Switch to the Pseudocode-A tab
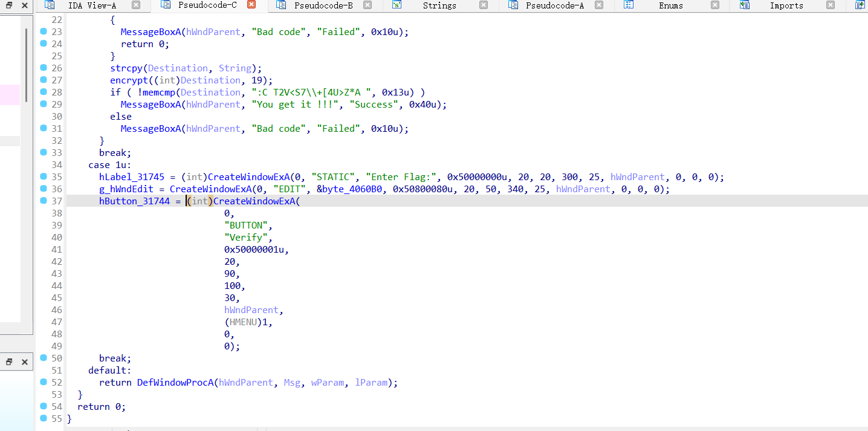The width and height of the screenshot is (868, 431). tap(554, 5)
